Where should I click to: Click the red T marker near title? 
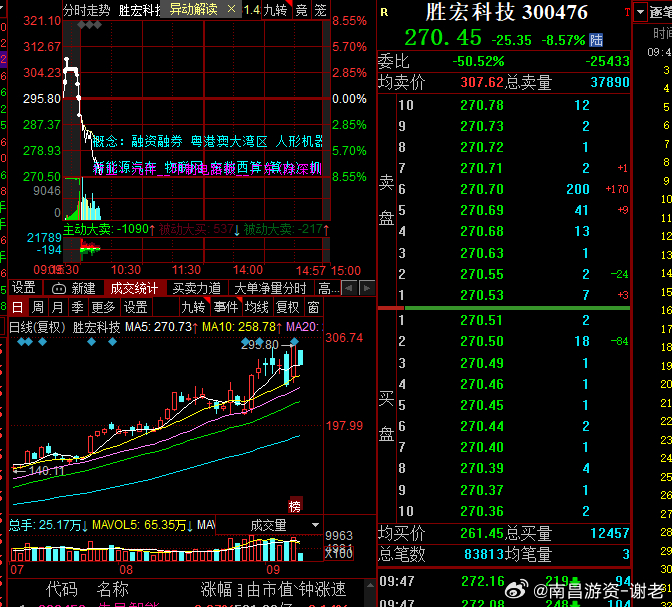(627, 12)
